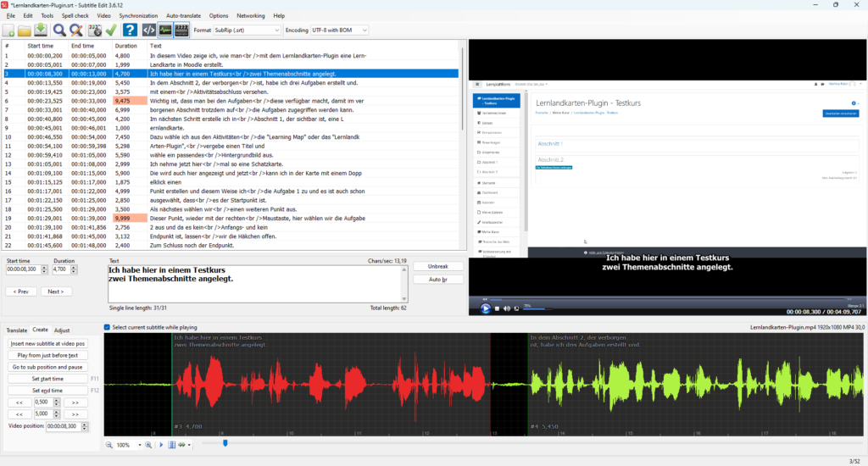Open the File menu

pos(10,16)
